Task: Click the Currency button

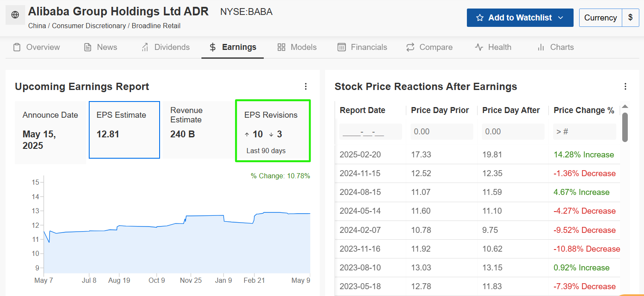Action: (600, 18)
